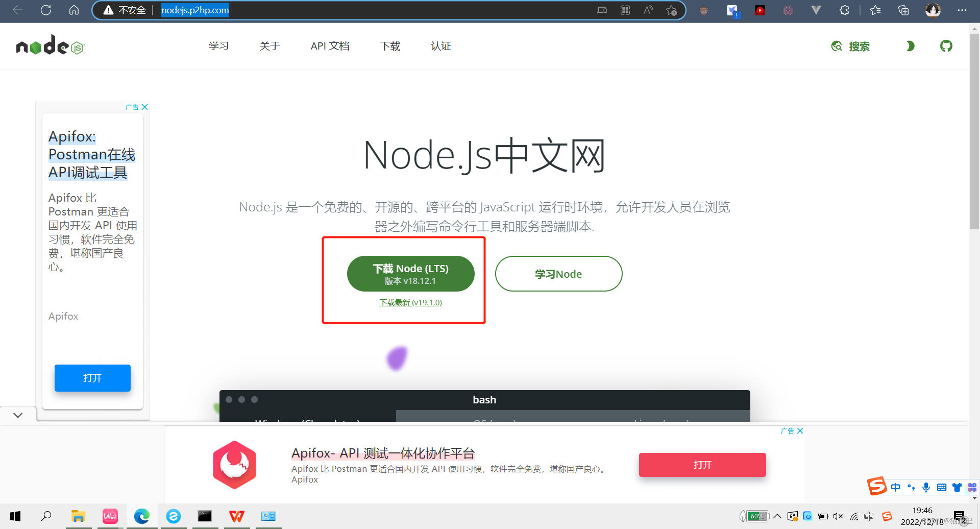The height and width of the screenshot is (529, 980).
Task: Open the Favorites list icon
Action: click(x=875, y=10)
